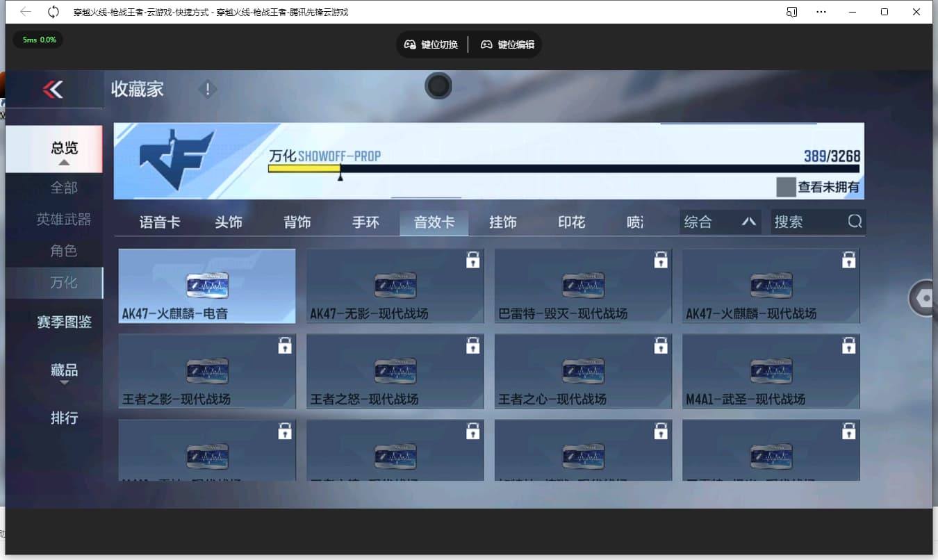This screenshot has height=560, width=938.
Task: Open the 挂饰 tab
Action: [x=502, y=222]
